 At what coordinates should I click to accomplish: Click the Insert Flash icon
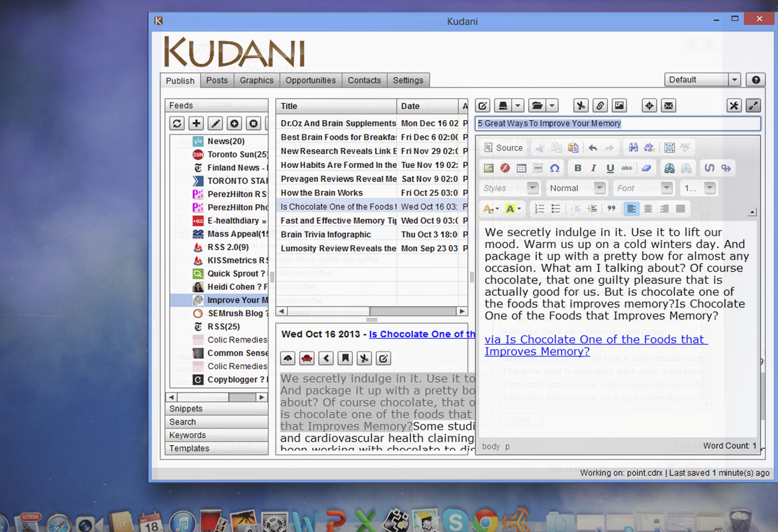(505, 168)
